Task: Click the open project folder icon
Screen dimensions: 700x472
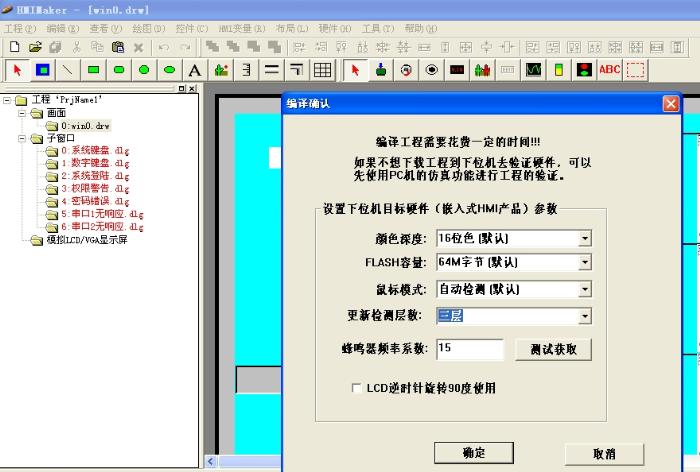Action: click(35, 47)
